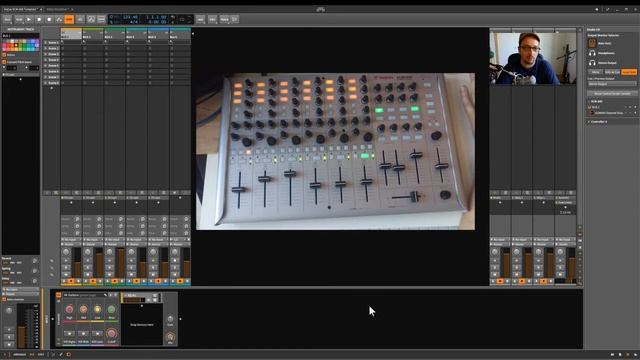Toggle the first orange checkbox under the color palette
The image size is (640, 360).
pos(4,55)
